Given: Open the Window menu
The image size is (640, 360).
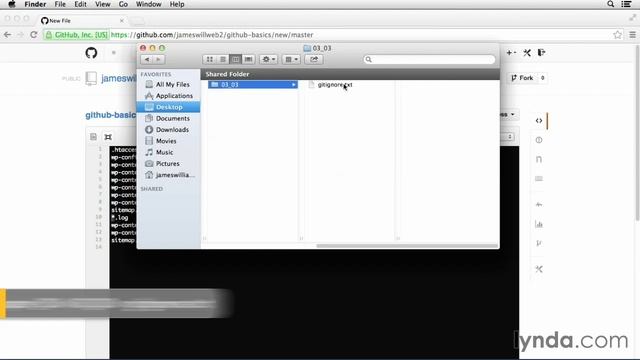Looking at the screenshot, I should [149, 4].
